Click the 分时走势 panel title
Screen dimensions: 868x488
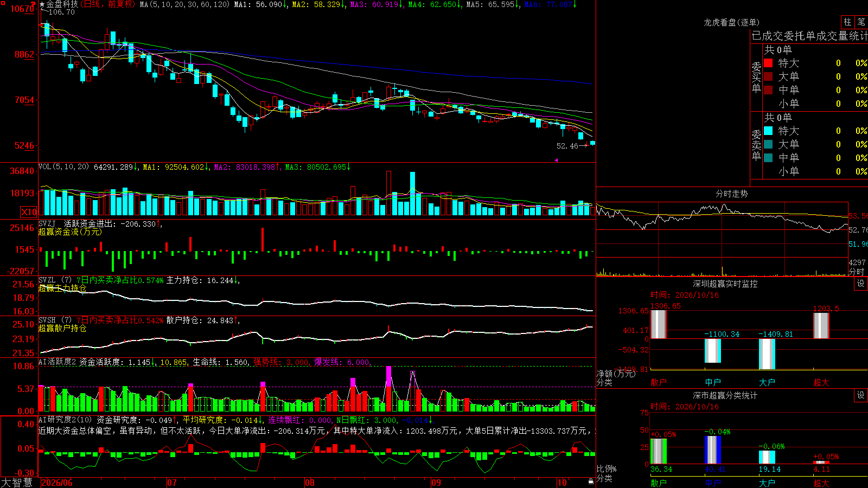click(731, 194)
